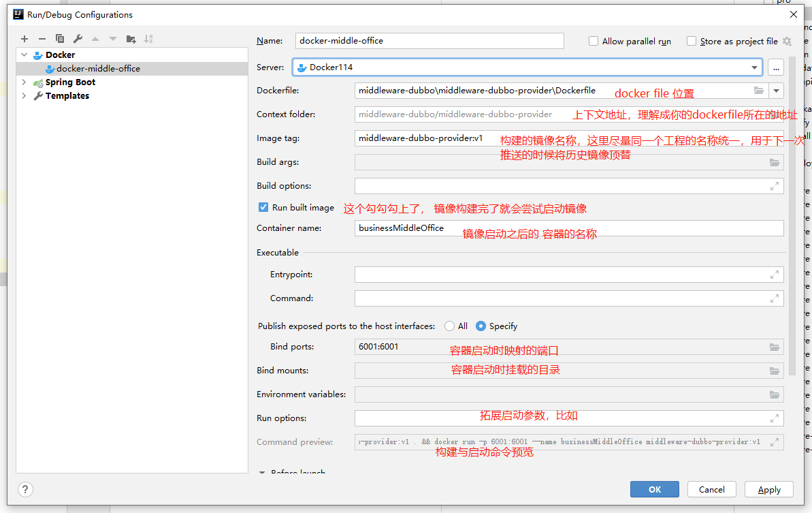Click the Container name field

click(x=568, y=228)
